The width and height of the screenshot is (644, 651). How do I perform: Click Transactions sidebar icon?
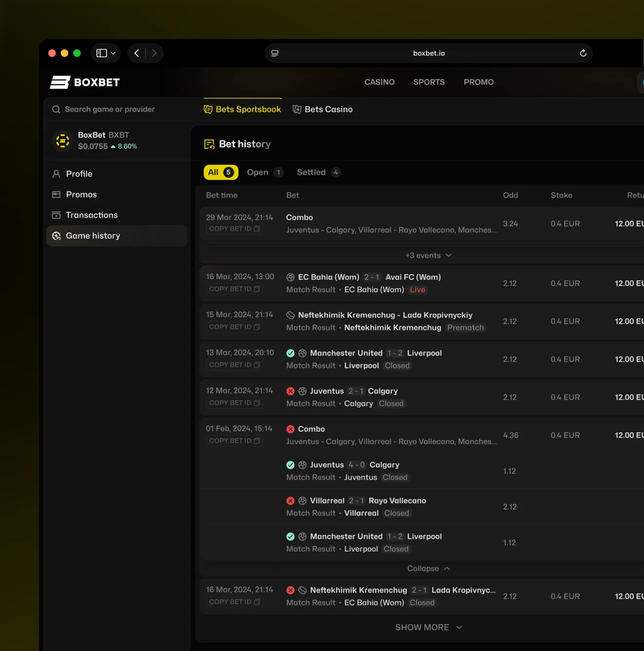pos(56,215)
